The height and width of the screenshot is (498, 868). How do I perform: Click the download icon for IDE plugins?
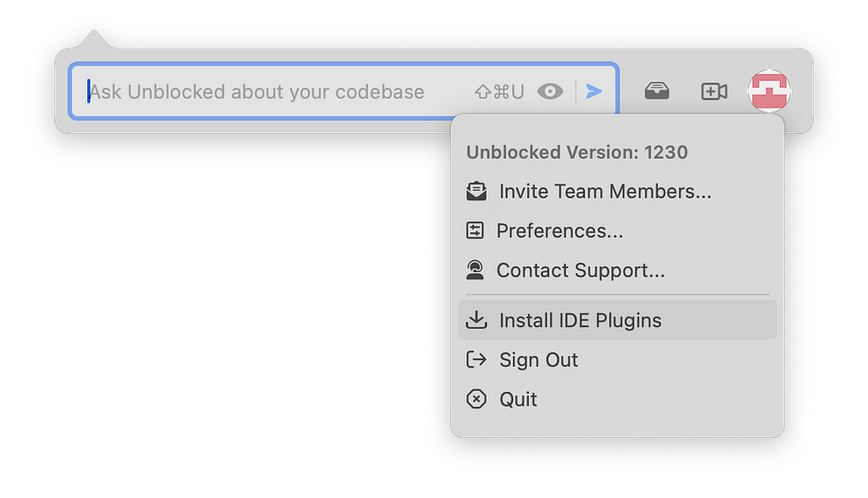476,320
